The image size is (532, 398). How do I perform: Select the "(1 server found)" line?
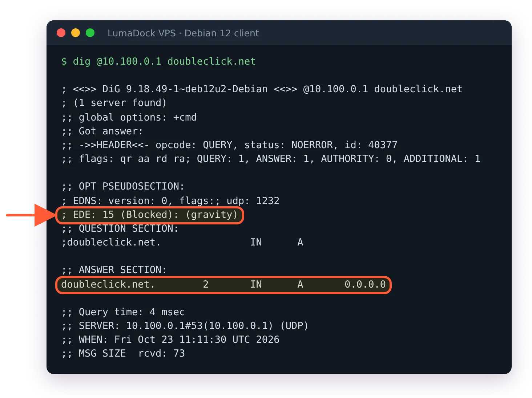pyautogui.click(x=114, y=103)
